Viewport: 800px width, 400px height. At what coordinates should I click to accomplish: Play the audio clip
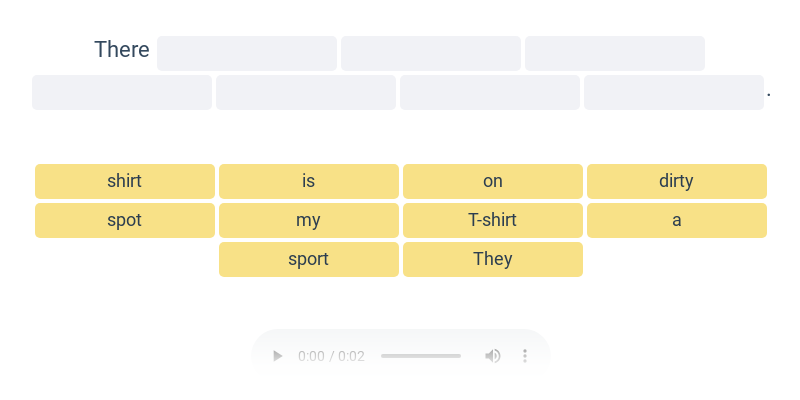(x=278, y=356)
